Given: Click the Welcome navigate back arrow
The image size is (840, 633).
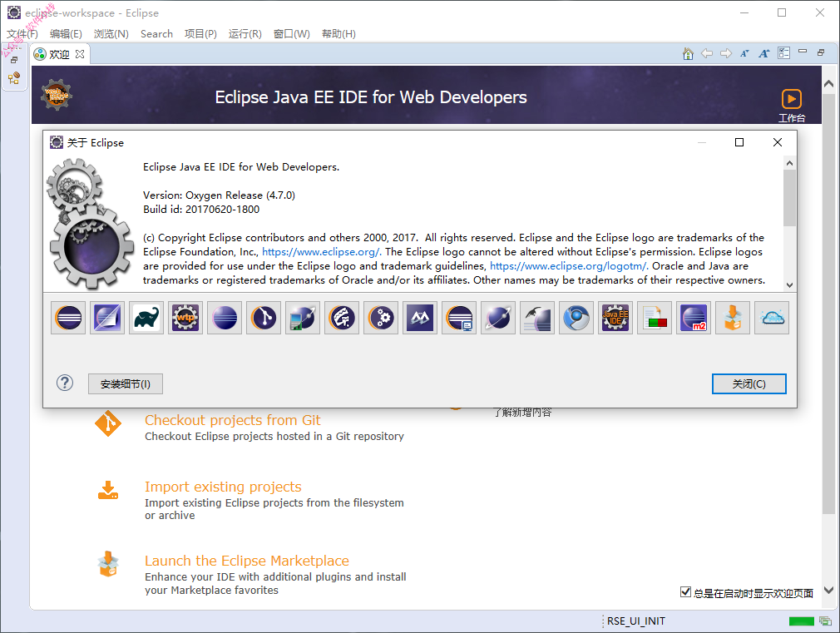Looking at the screenshot, I should (707, 53).
